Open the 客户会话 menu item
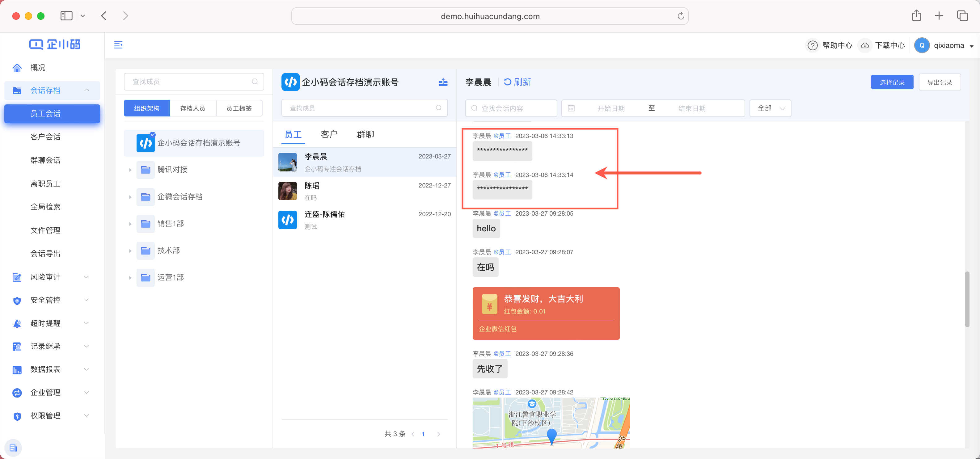Image resolution: width=980 pixels, height=459 pixels. [45, 137]
